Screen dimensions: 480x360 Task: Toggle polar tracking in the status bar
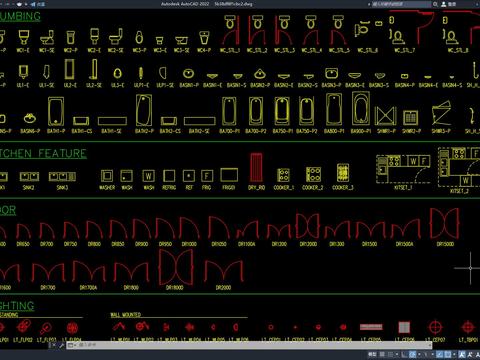coord(412,354)
